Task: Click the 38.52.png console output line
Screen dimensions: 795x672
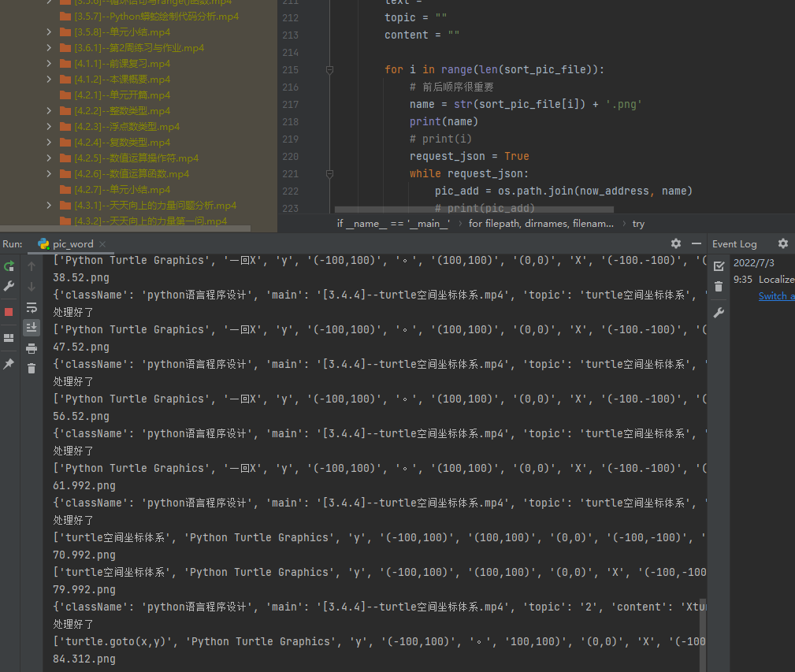Action: click(x=81, y=278)
